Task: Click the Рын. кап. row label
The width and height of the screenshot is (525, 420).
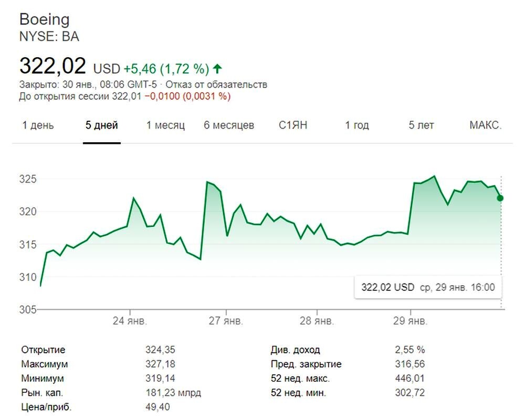Action: pos(42,393)
